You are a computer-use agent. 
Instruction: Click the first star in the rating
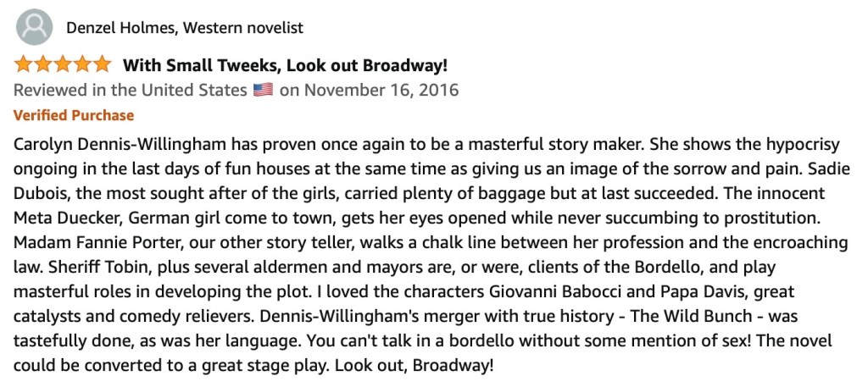(x=23, y=65)
